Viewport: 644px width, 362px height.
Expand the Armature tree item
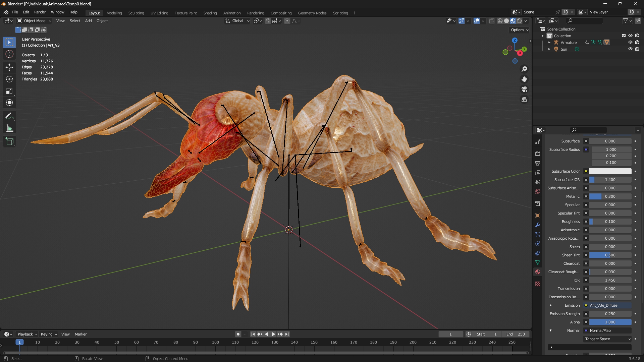point(549,43)
